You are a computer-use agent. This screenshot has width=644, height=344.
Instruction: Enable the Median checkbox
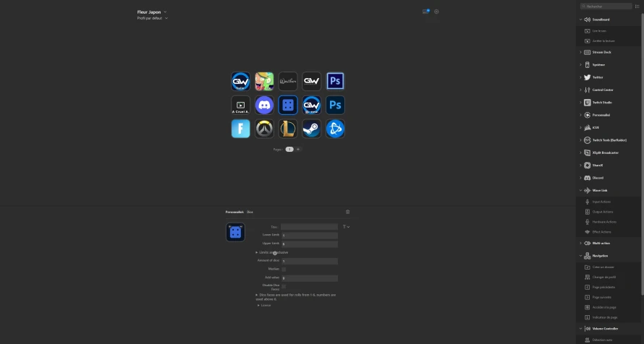[284, 270]
